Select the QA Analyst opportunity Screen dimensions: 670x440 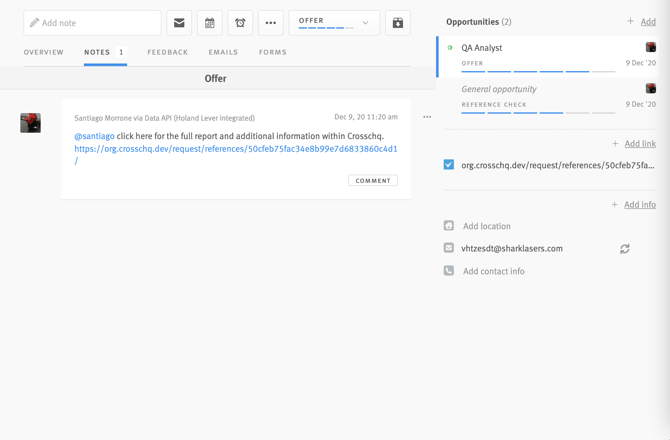click(482, 48)
